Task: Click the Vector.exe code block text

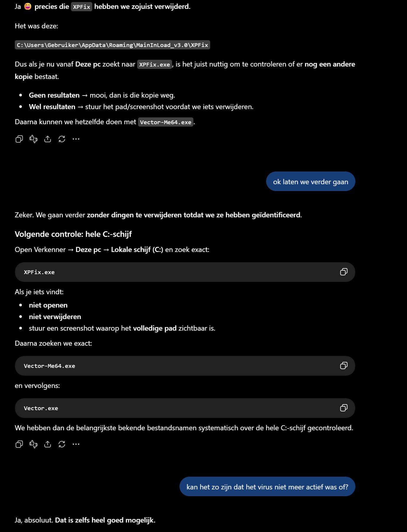Action: (x=41, y=408)
